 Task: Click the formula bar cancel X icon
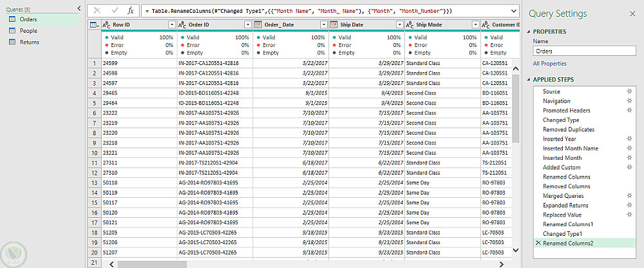[x=97, y=11]
